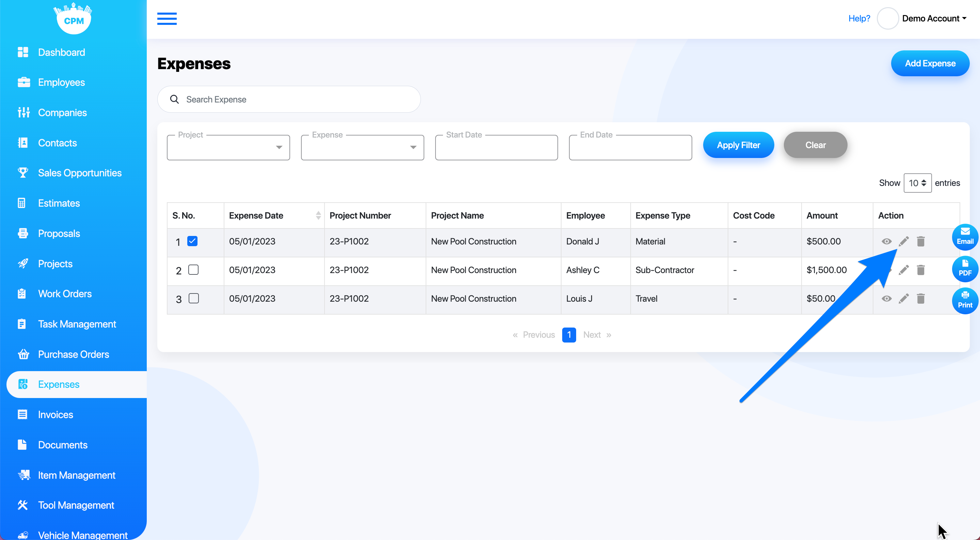Viewport: 980px width, 540px height.
Task: Click the Email floating button
Action: pyautogui.click(x=965, y=237)
